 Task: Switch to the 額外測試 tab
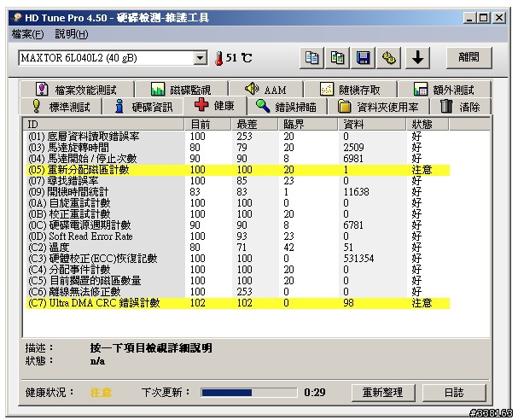tap(445, 90)
